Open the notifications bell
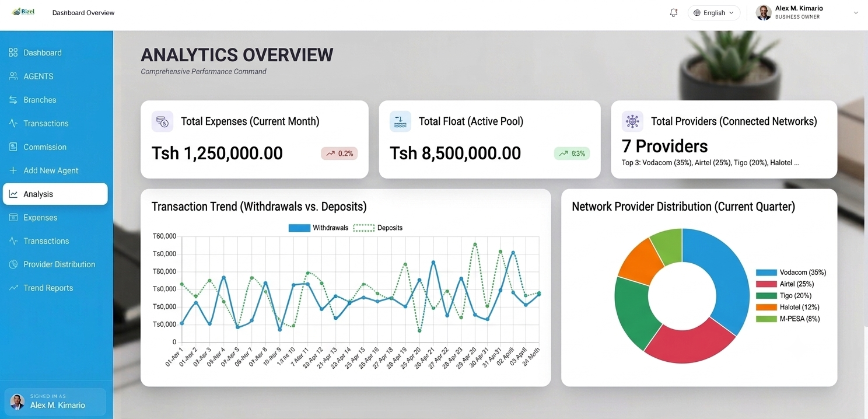Image resolution: width=868 pixels, height=419 pixels. tap(674, 13)
